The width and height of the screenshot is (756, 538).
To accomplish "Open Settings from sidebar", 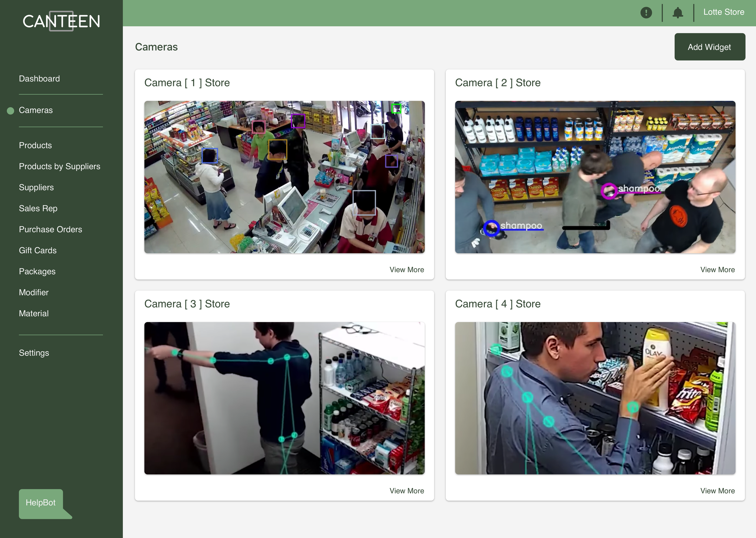I will (x=34, y=353).
